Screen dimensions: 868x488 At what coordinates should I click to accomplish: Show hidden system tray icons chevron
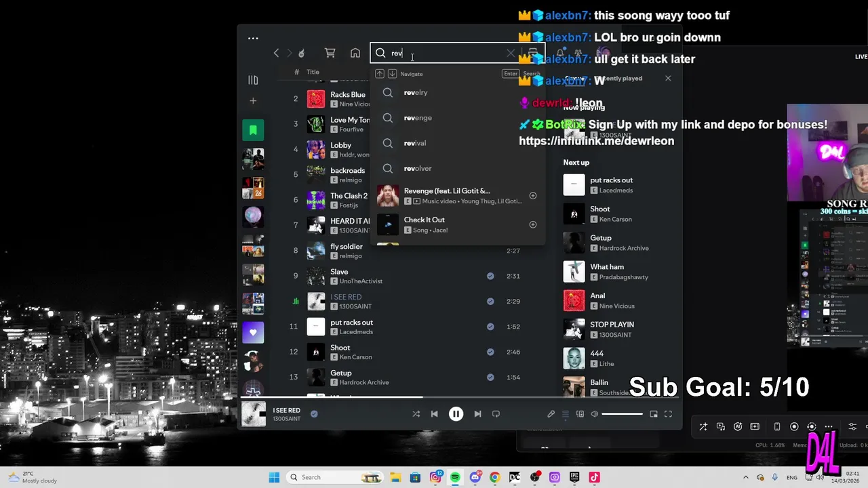pos(746,477)
